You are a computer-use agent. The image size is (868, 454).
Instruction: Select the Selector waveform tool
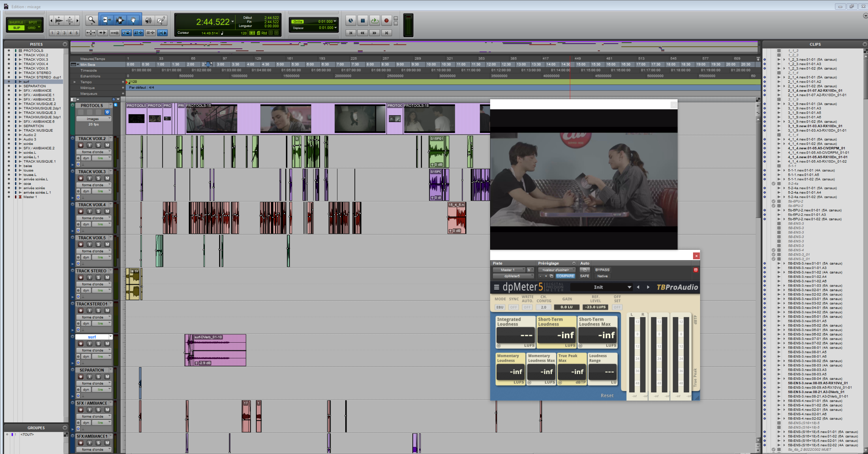click(x=120, y=20)
